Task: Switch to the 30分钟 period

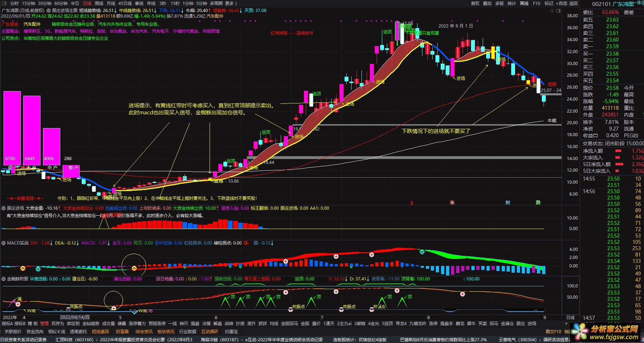Action: point(45,3)
